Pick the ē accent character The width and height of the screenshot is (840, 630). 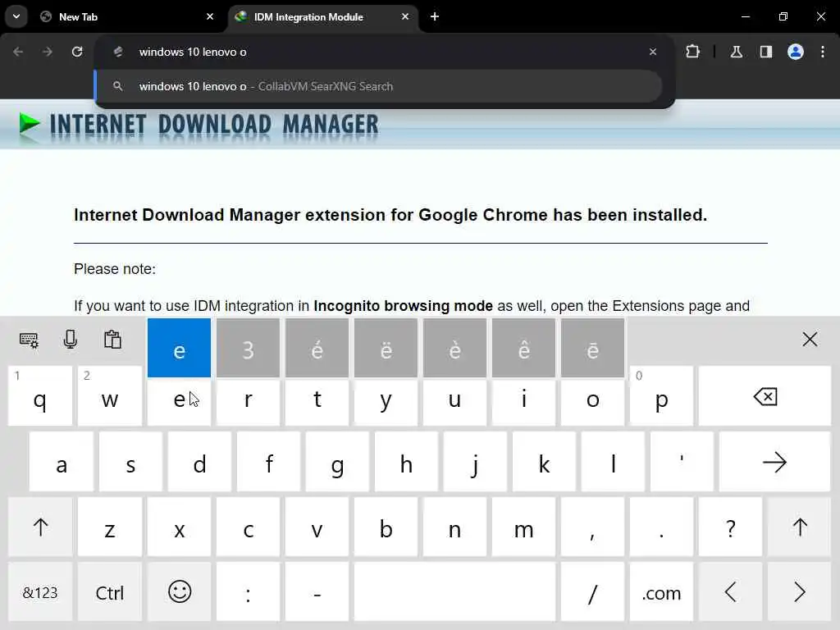pyautogui.click(x=592, y=348)
